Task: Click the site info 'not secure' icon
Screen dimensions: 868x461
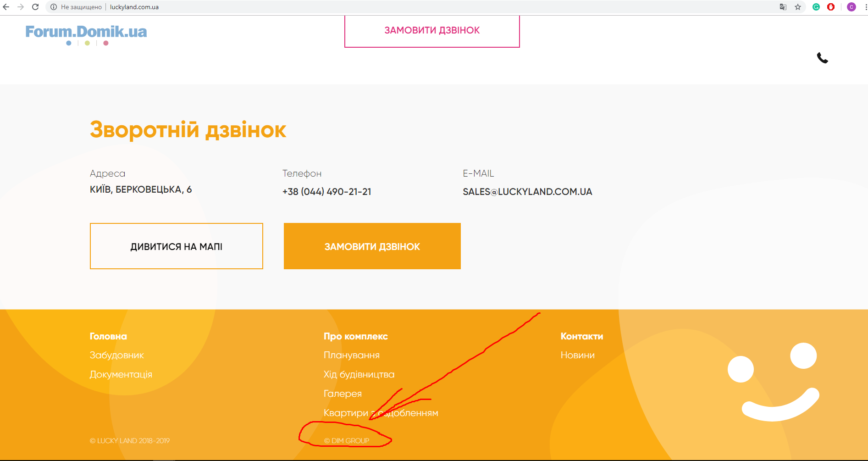Action: pyautogui.click(x=54, y=7)
